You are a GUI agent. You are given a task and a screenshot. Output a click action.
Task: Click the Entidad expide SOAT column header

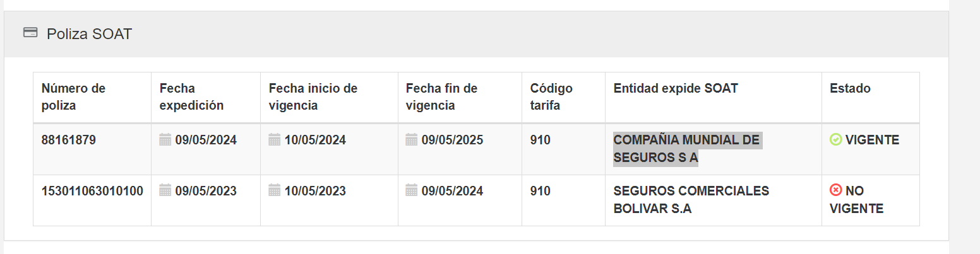[x=676, y=89]
